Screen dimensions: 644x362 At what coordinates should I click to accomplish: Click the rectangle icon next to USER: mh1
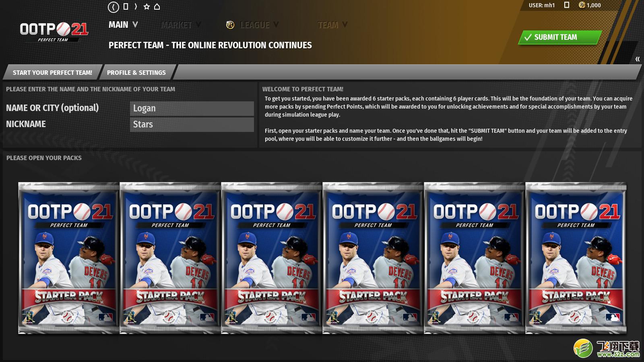click(x=567, y=5)
